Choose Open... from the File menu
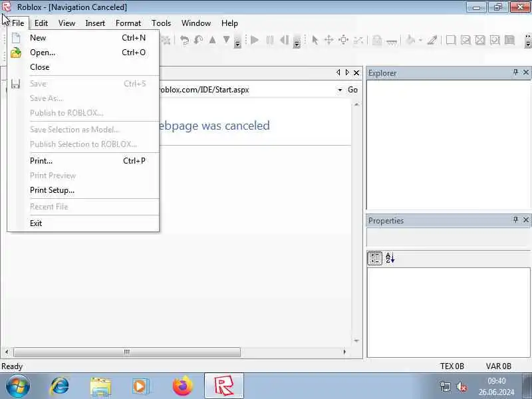532x399 pixels. (83, 53)
